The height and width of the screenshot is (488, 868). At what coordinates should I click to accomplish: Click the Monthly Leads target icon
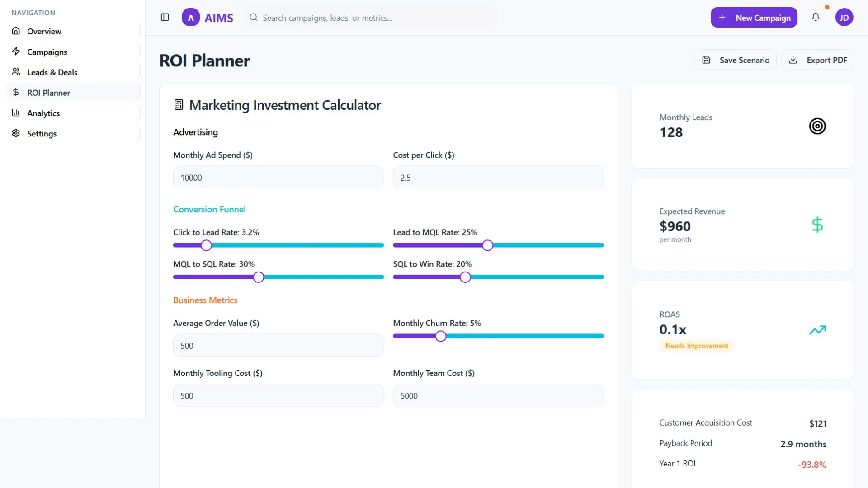pyautogui.click(x=817, y=126)
